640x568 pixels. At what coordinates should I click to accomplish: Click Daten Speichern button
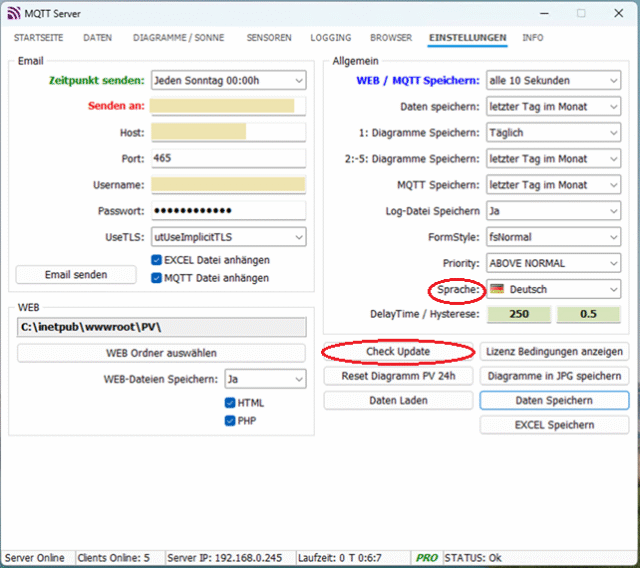click(x=554, y=400)
